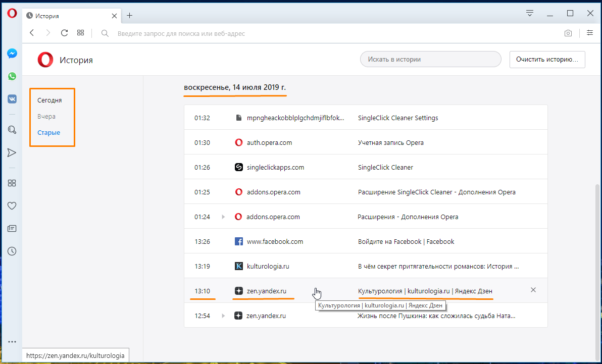Viewport: 602px width, 364px height.
Task: Open SingleClick Cleaner Settings entry
Action: (398, 118)
